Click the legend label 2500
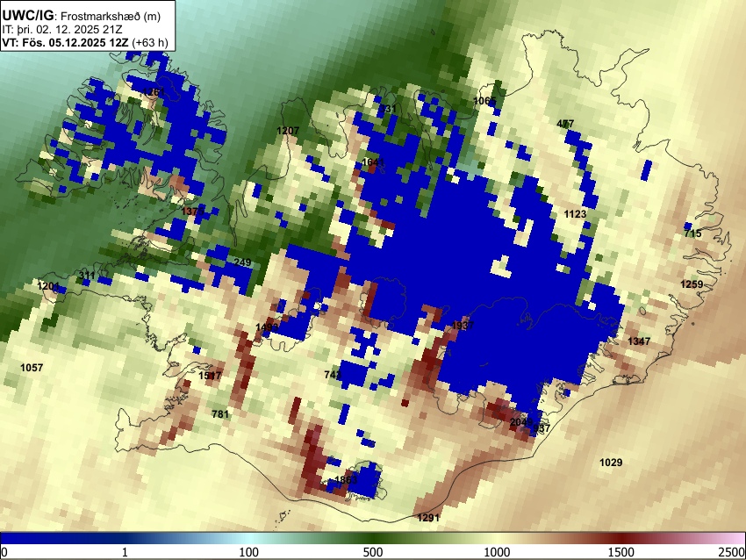746x560 pixels. point(733,552)
